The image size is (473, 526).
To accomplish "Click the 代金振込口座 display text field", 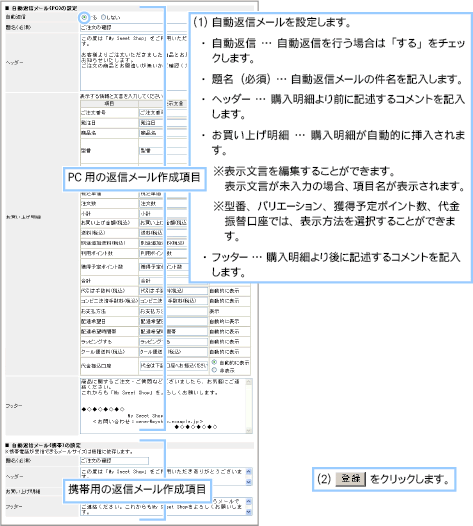I will [173, 366].
